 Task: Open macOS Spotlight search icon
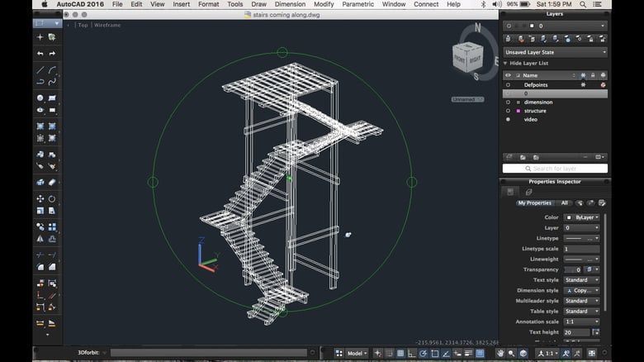(x=583, y=4)
